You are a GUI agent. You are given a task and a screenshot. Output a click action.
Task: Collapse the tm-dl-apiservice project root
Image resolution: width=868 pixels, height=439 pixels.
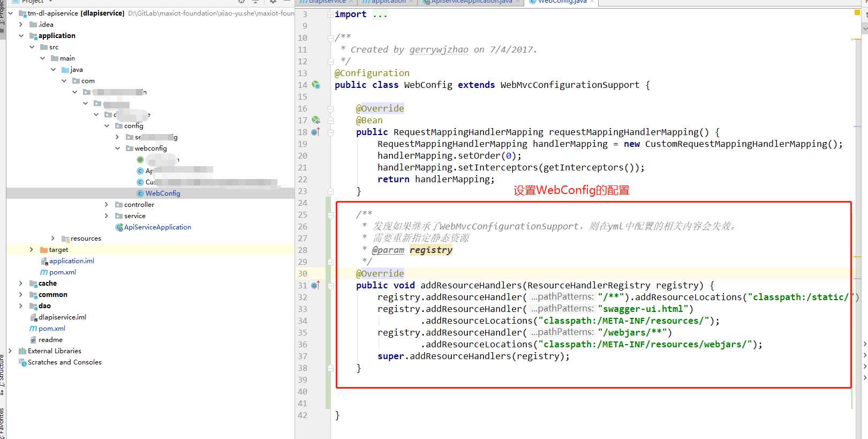point(10,13)
